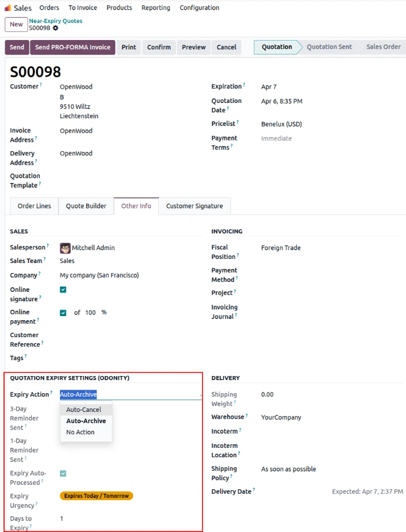The width and height of the screenshot is (406, 532).
Task: Click help tooltip icon next to Customer
Action: [x=41, y=85]
